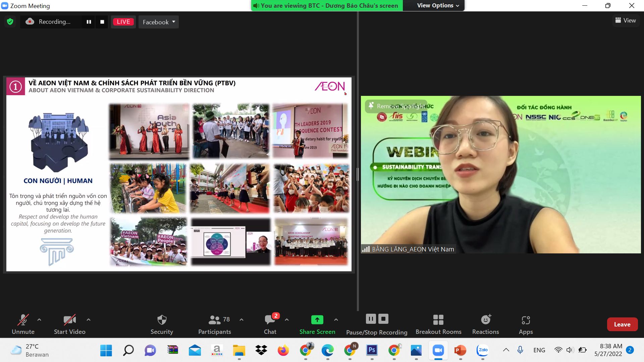Expand Chat options arrow

click(x=287, y=320)
